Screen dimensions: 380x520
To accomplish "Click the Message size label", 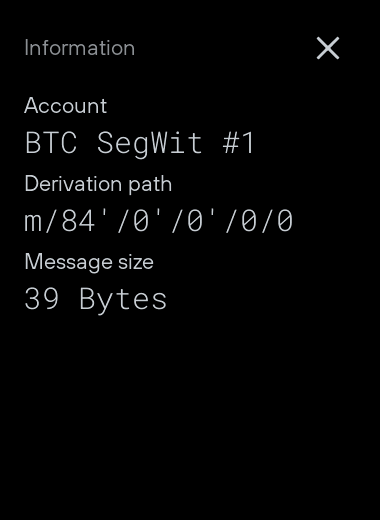I will coord(89,262).
